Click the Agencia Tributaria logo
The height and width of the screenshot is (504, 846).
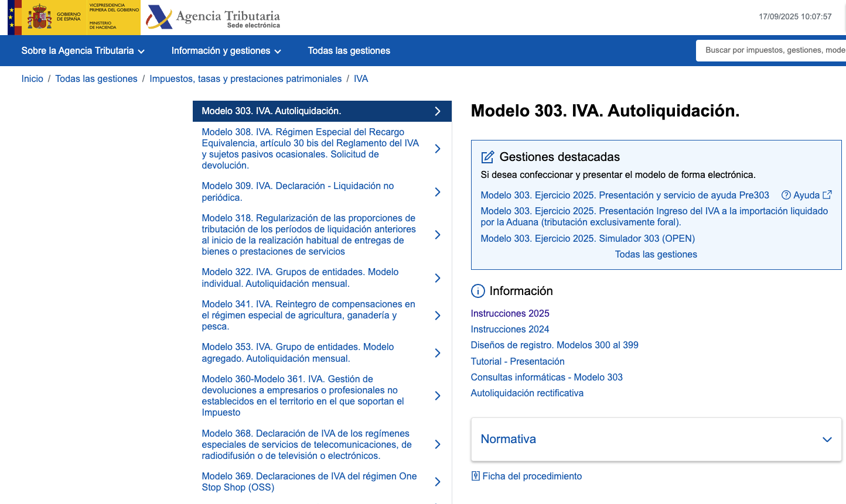(x=213, y=18)
